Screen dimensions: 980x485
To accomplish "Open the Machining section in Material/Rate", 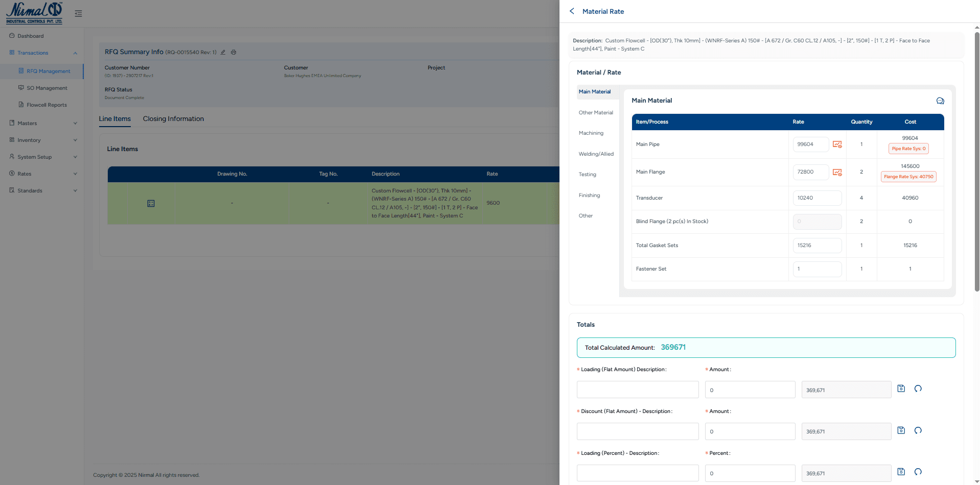I will tap(591, 133).
